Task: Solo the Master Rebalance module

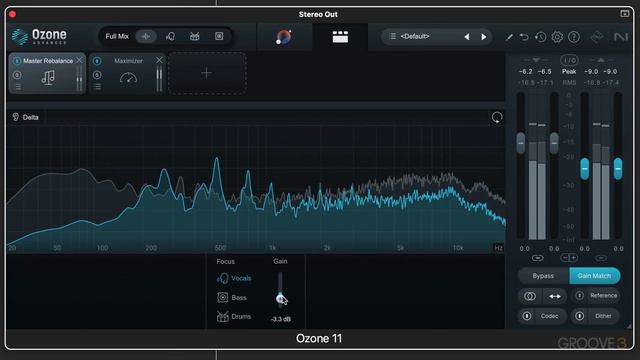Action: tap(17, 75)
